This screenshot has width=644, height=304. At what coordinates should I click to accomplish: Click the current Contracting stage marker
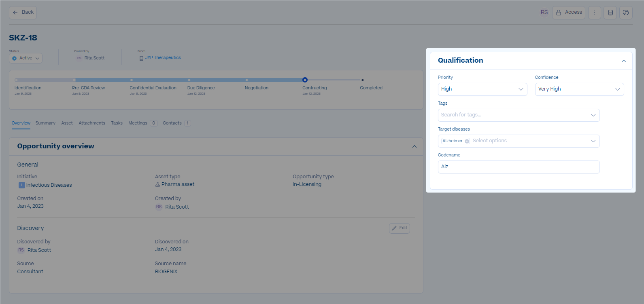[305, 80]
